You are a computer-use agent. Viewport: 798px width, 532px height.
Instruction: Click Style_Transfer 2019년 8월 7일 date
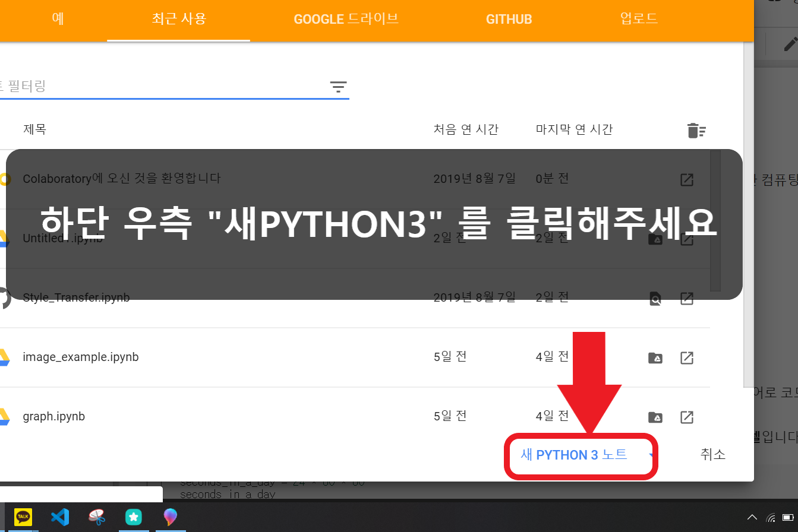(x=474, y=297)
